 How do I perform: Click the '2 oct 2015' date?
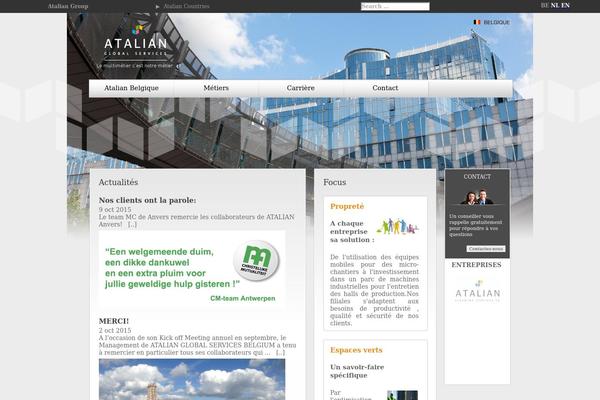115,330
